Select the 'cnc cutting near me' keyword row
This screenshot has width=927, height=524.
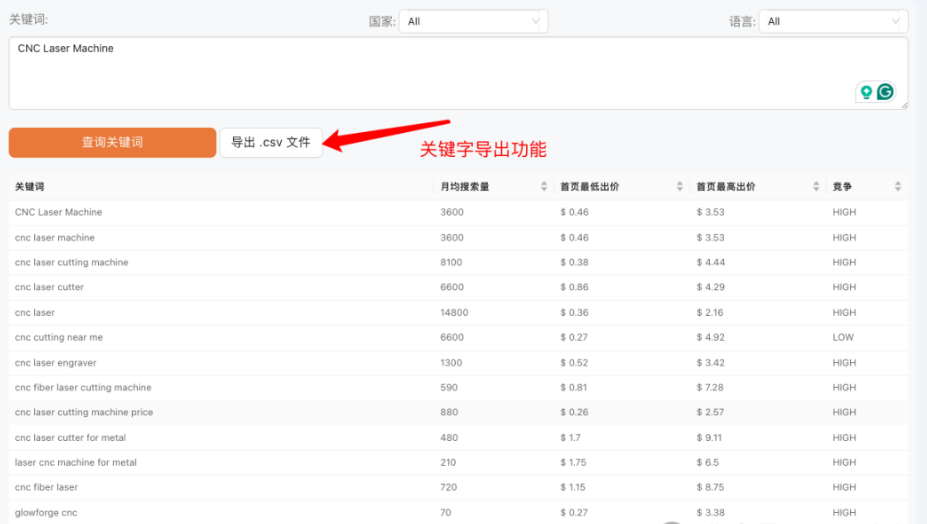pos(59,337)
